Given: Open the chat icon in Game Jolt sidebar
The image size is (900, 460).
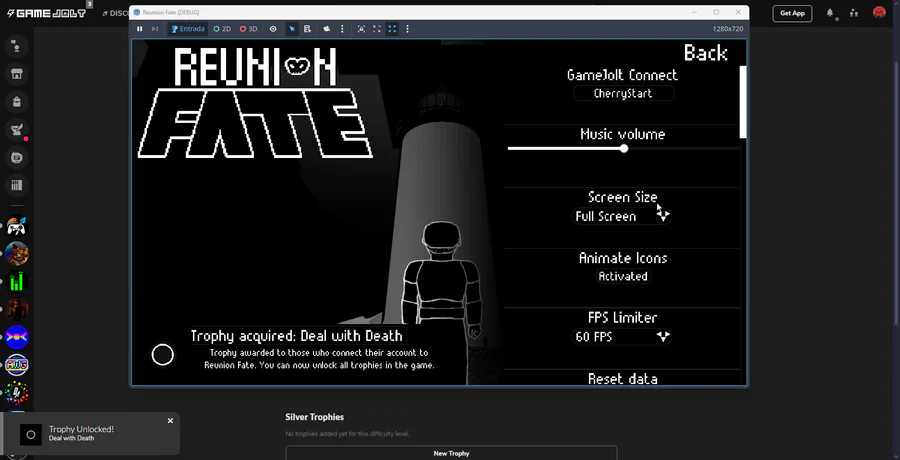Looking at the screenshot, I should [17, 46].
